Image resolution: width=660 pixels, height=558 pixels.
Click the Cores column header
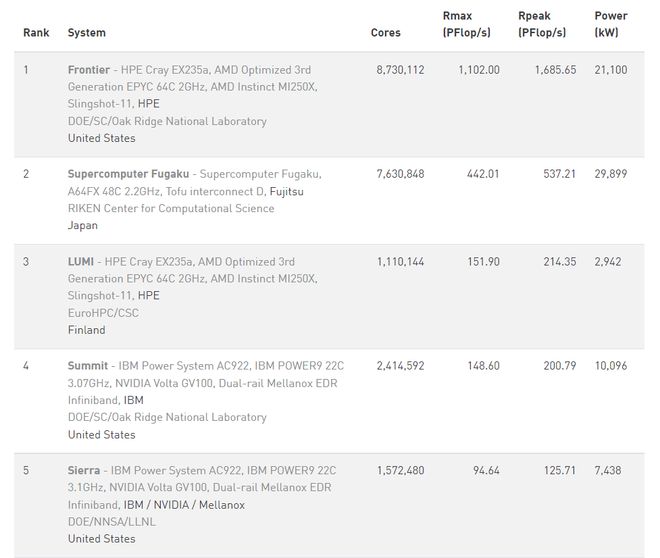386,33
